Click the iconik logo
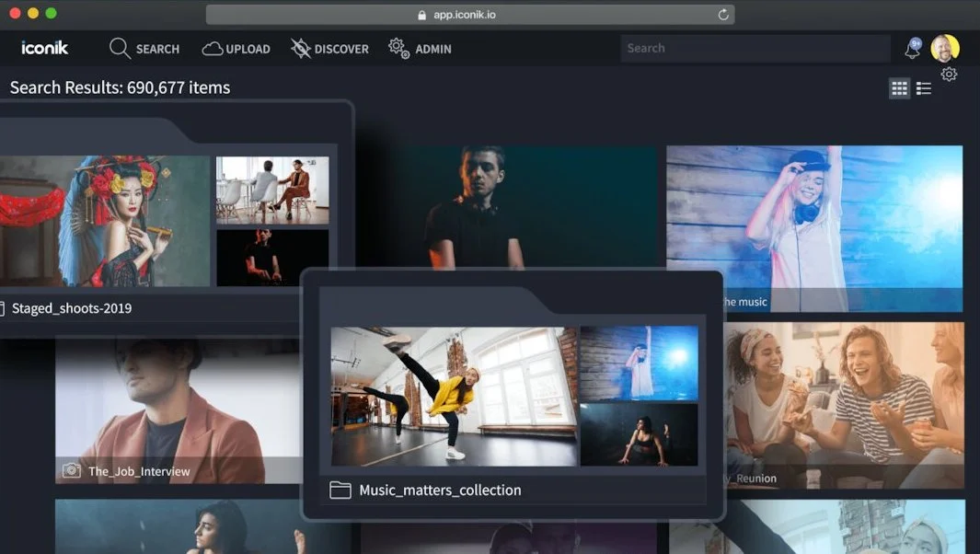The image size is (980, 554). (x=44, y=48)
